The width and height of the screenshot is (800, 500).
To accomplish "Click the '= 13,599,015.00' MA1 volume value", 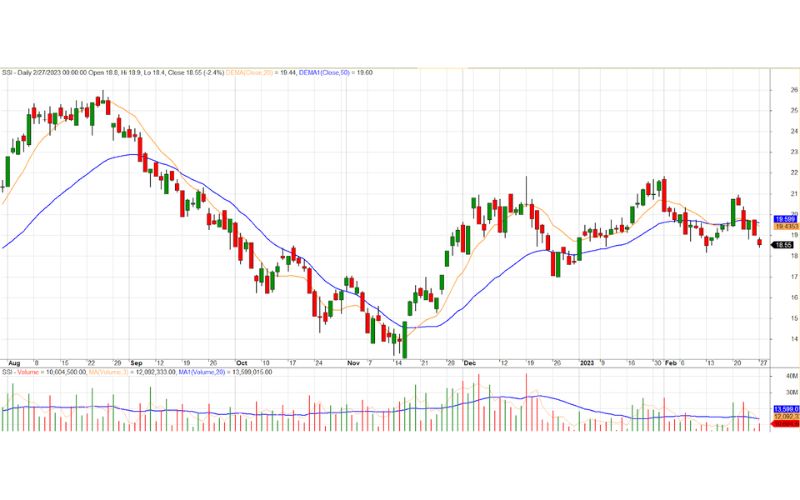I will (249, 372).
